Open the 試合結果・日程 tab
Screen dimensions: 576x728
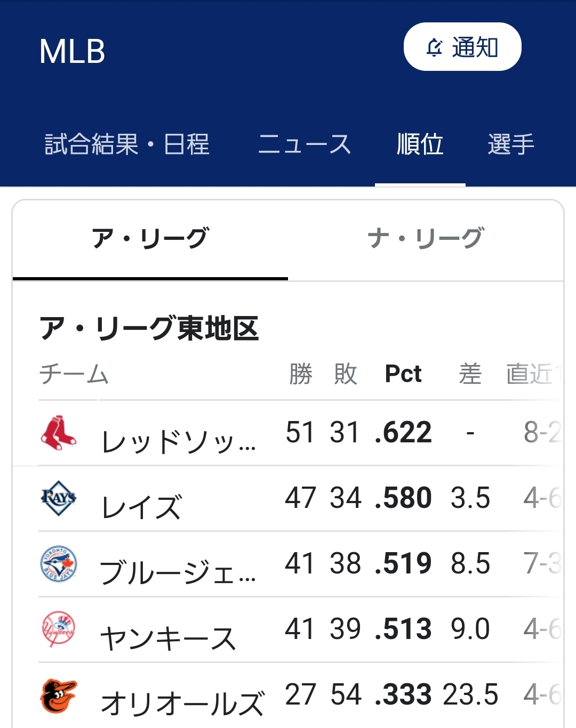click(127, 144)
